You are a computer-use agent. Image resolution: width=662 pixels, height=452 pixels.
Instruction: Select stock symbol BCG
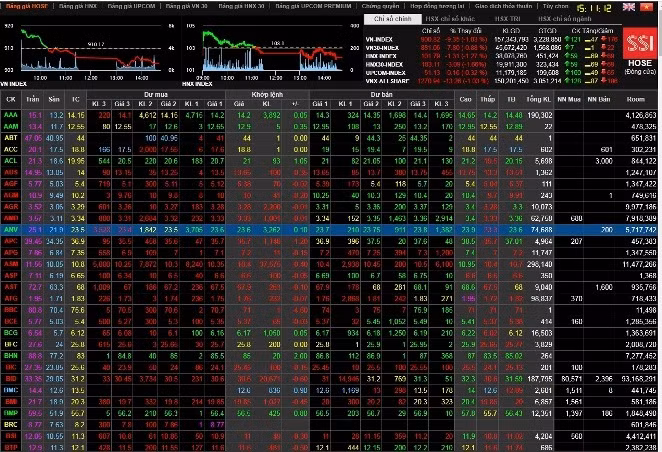tap(11, 333)
